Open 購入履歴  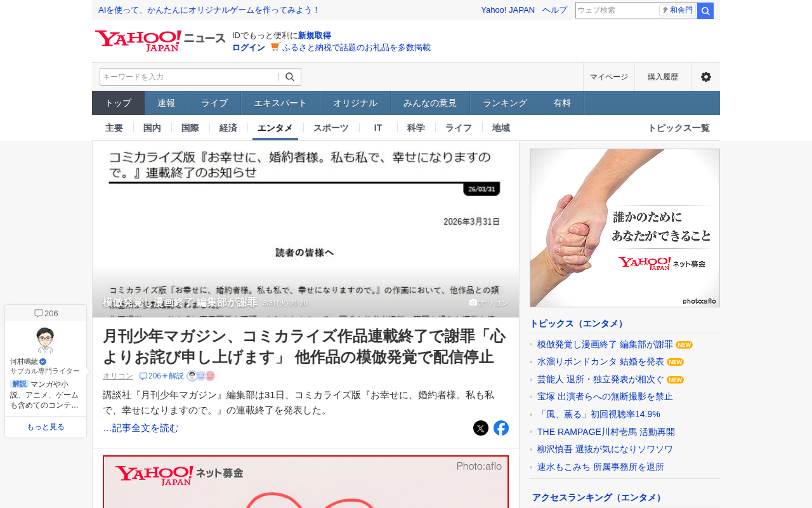663,77
